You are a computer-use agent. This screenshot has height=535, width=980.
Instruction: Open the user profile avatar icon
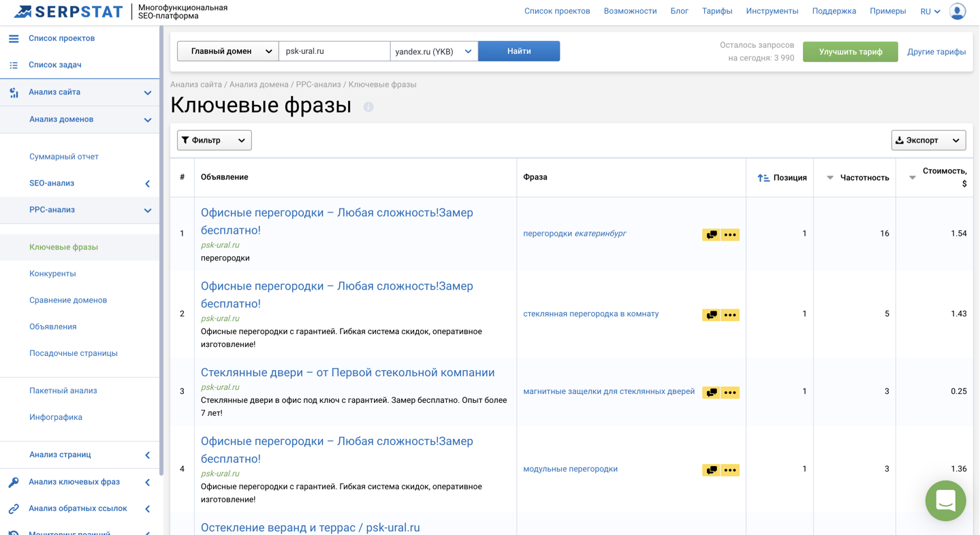[958, 12]
